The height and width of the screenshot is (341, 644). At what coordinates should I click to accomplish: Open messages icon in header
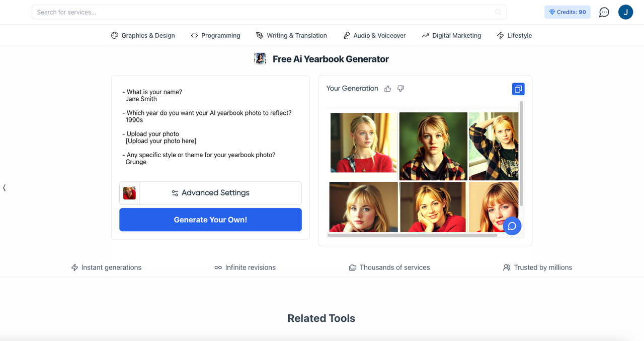(604, 12)
